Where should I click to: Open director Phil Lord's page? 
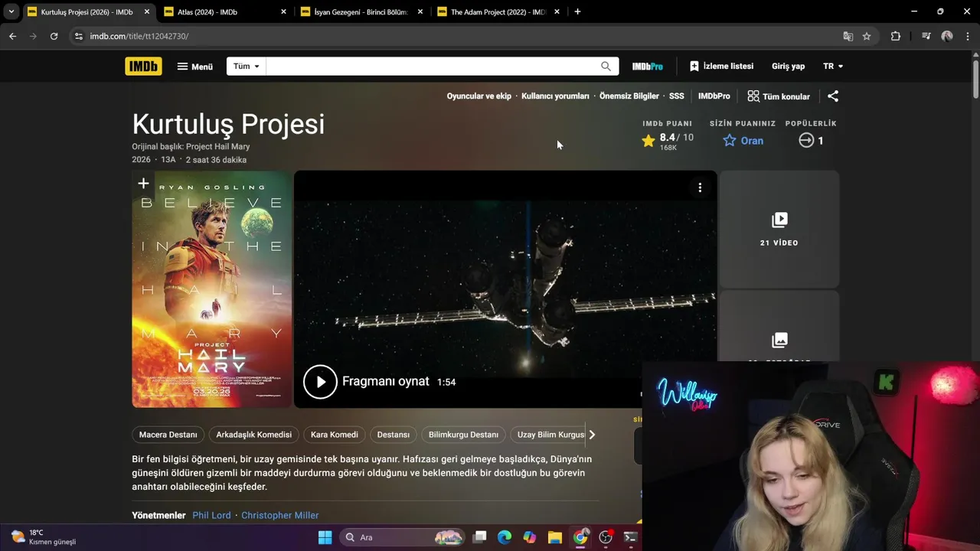pos(211,516)
